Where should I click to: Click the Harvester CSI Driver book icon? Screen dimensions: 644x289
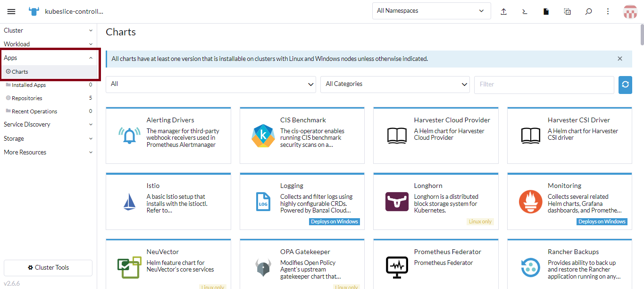(531, 136)
